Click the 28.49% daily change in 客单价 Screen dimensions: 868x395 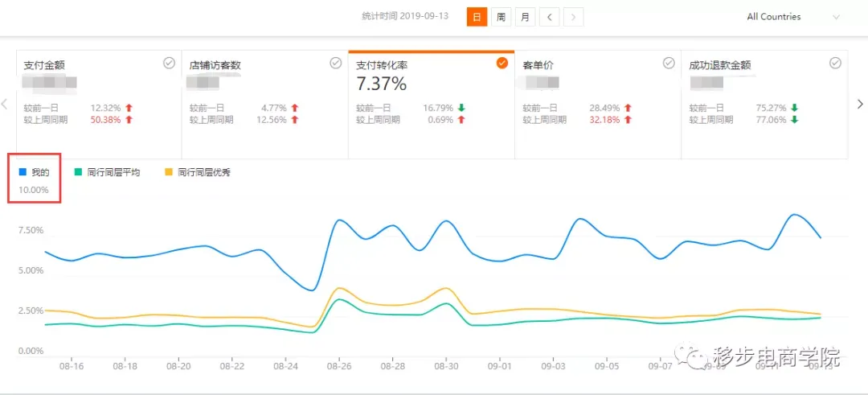[x=604, y=108]
